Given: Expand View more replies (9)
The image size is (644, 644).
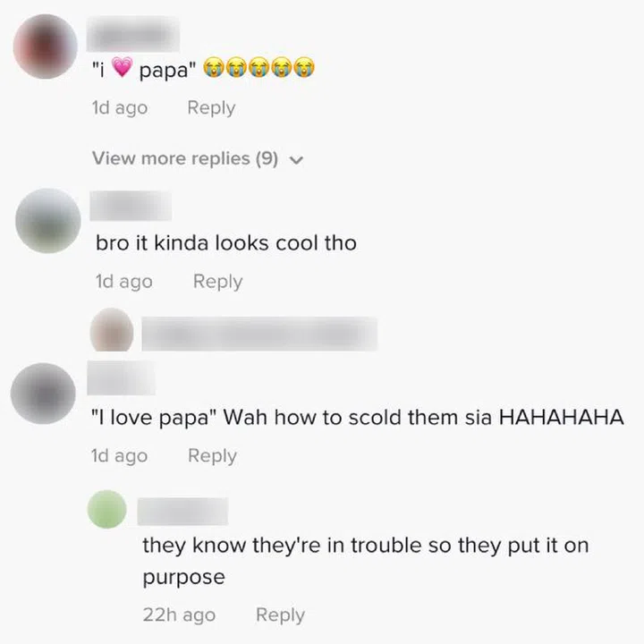Looking at the screenshot, I should click(198, 158).
